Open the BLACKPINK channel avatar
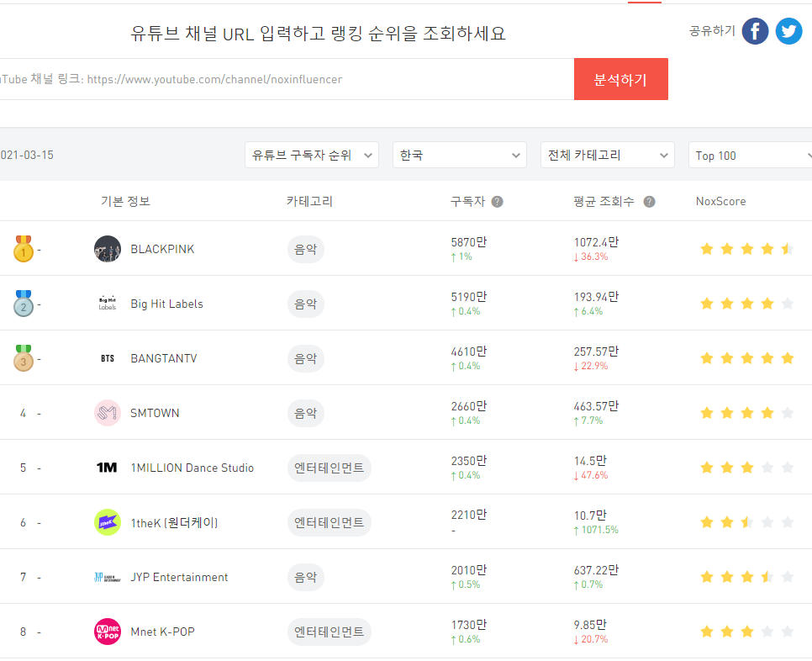This screenshot has height=661, width=812. (x=108, y=249)
